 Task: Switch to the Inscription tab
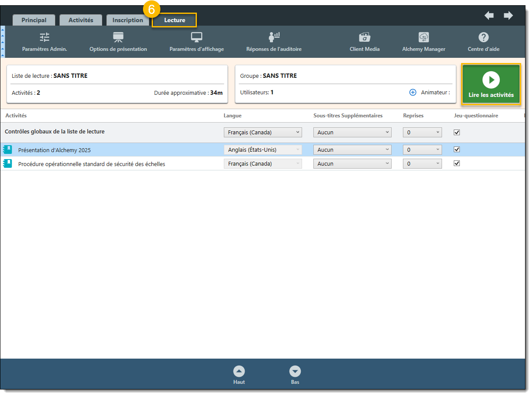[x=127, y=20]
